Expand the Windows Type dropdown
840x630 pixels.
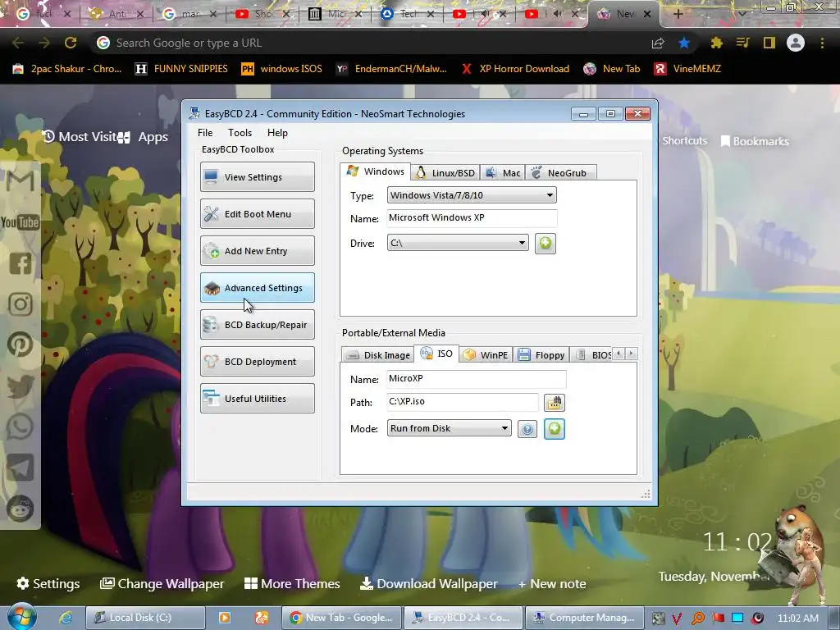[x=472, y=195]
